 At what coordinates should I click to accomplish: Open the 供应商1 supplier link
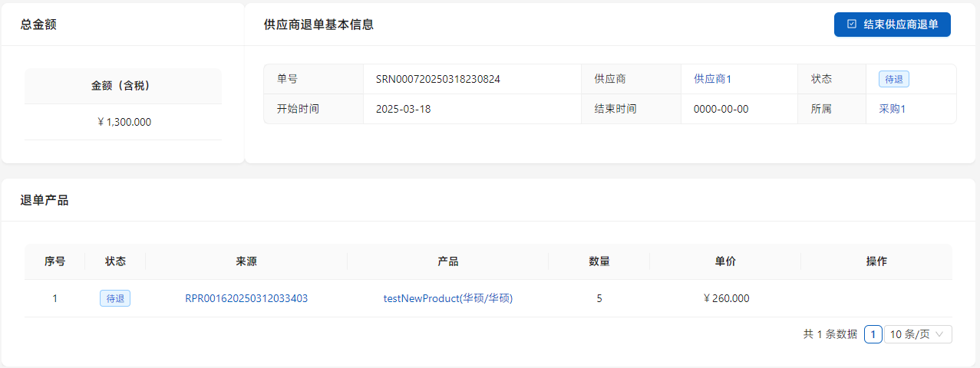tap(712, 79)
